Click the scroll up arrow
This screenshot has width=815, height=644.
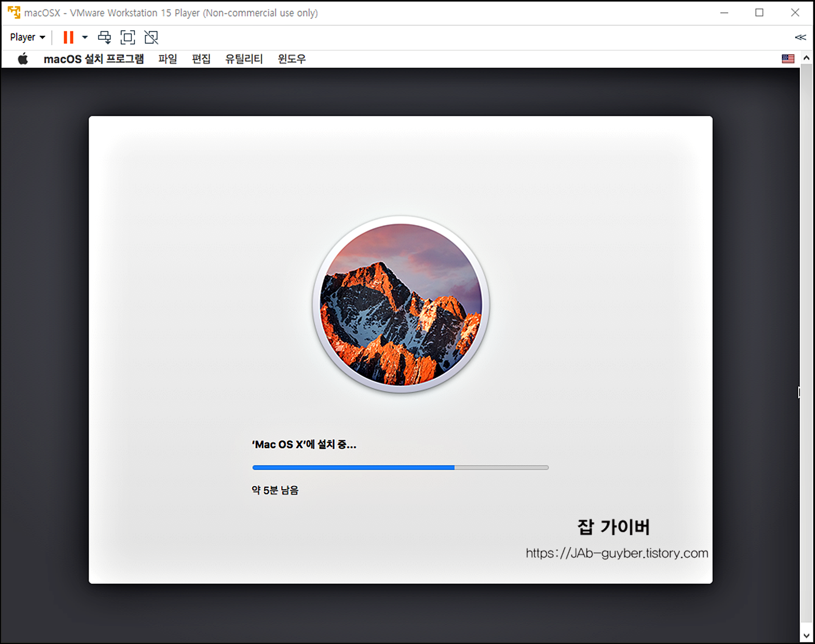[x=806, y=58]
